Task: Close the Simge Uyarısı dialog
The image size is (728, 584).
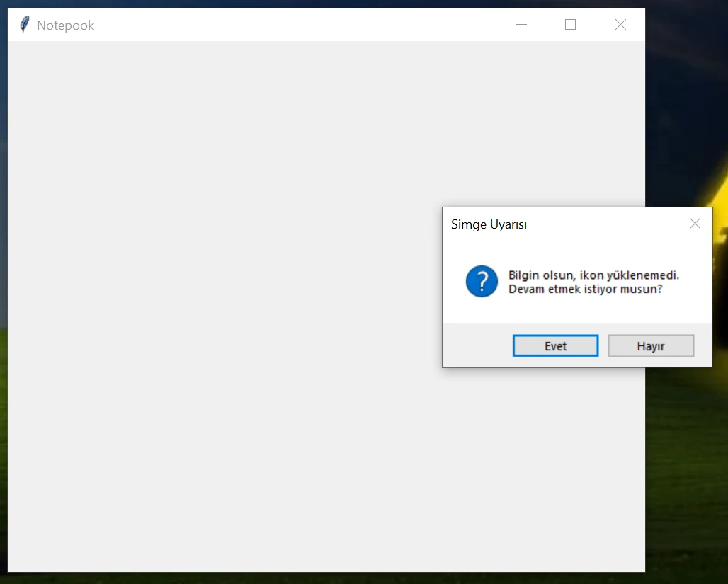Action: [695, 224]
